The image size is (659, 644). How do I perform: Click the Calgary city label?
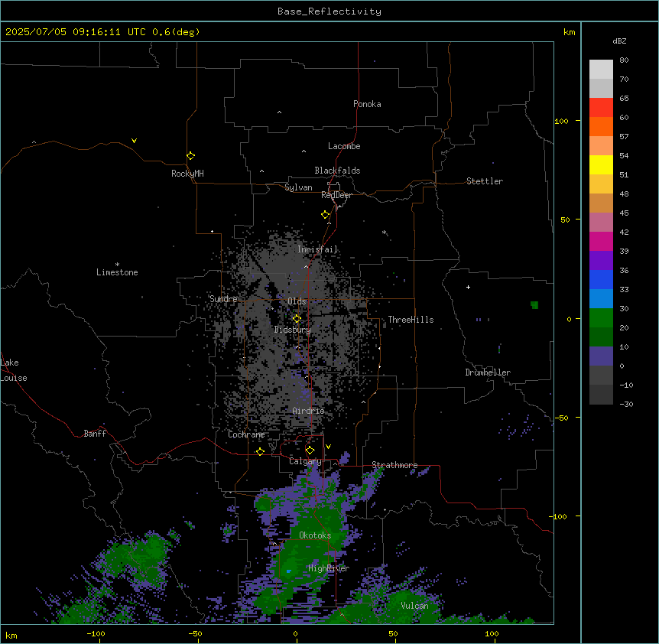[305, 461]
